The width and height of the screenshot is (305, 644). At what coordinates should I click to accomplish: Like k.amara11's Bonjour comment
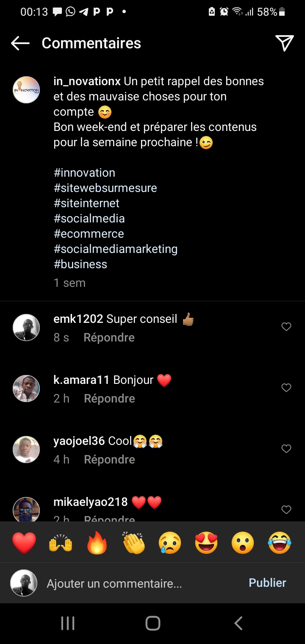286,388
